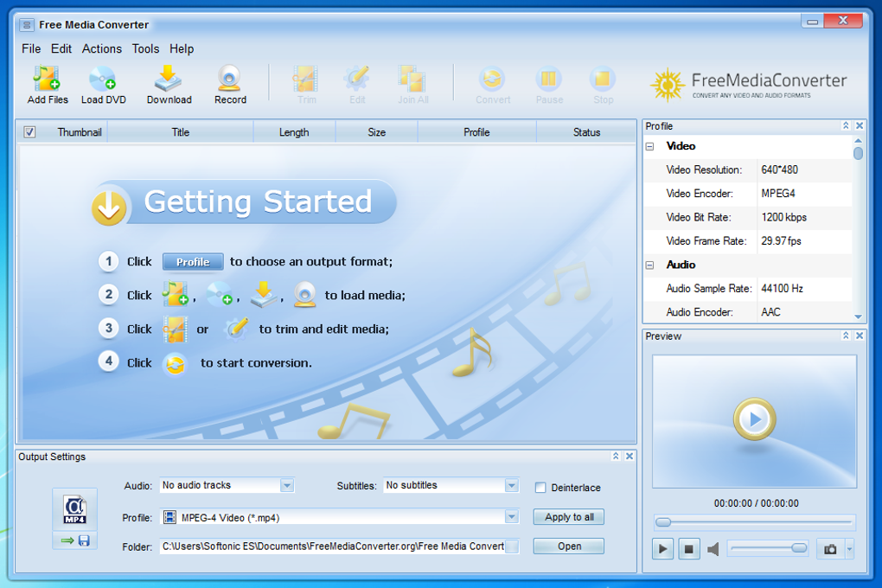The height and width of the screenshot is (588, 882).
Task: Click the Length column header
Action: (294, 132)
